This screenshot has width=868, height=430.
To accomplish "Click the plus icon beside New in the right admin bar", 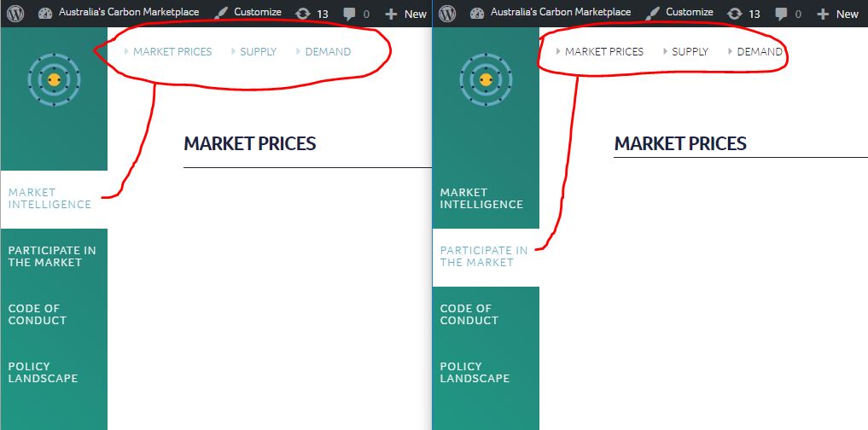I will (x=823, y=14).
